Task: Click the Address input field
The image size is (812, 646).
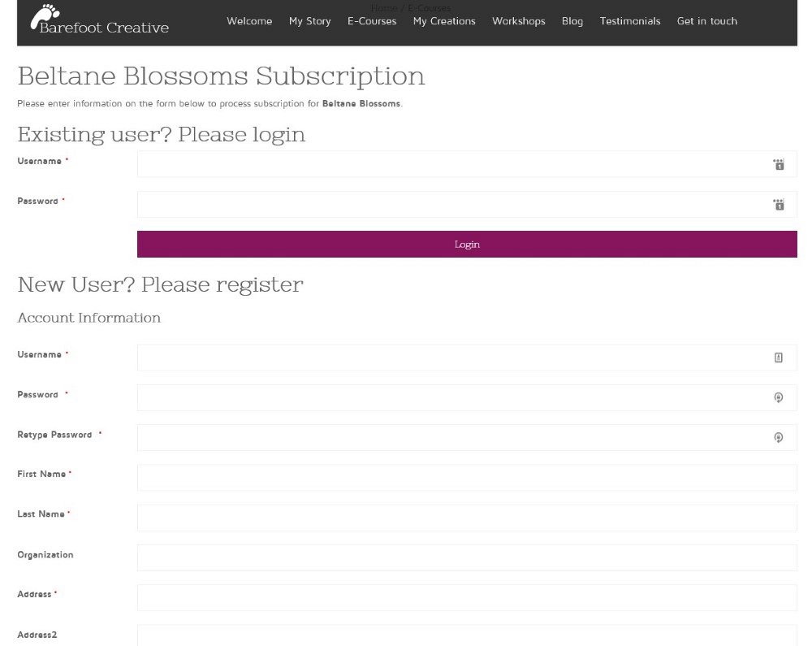Action: 467,597
